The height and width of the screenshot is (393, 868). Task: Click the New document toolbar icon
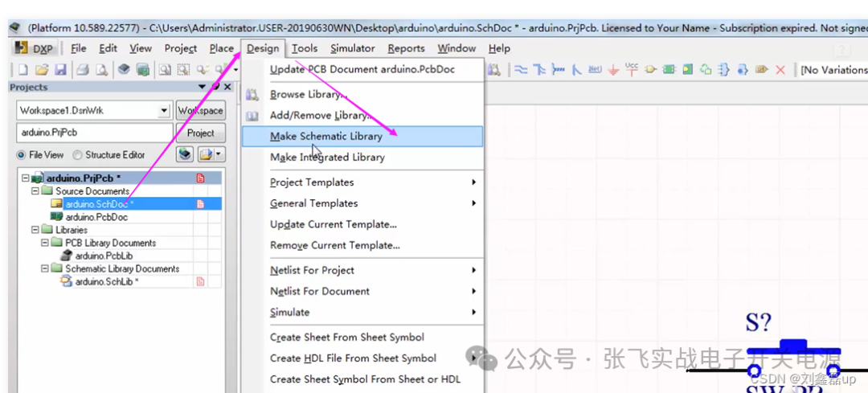(23, 70)
